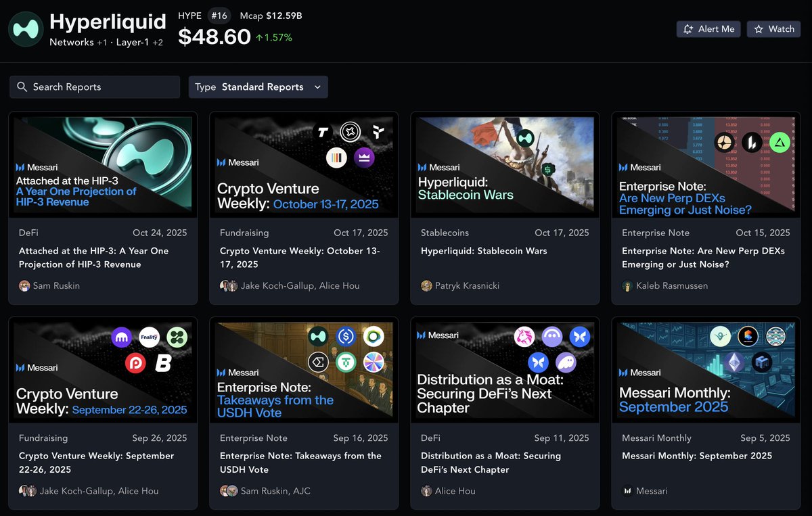Click the Messari author logo icon
This screenshot has width=812, height=516.
(x=627, y=491)
